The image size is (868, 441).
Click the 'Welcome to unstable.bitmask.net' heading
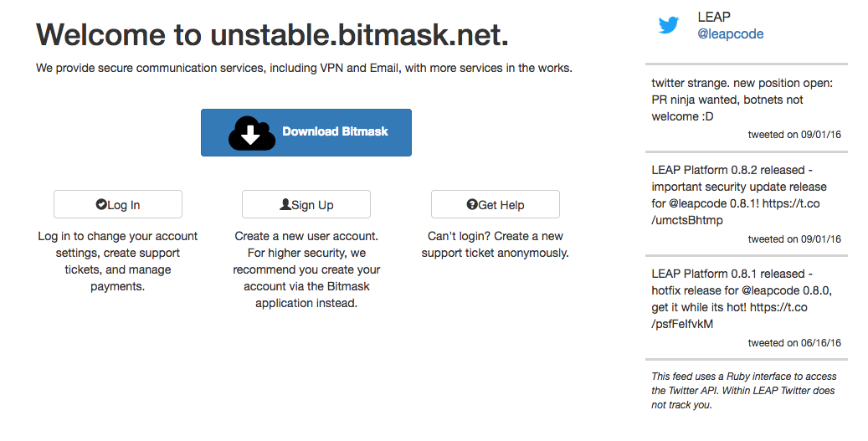[x=272, y=34]
